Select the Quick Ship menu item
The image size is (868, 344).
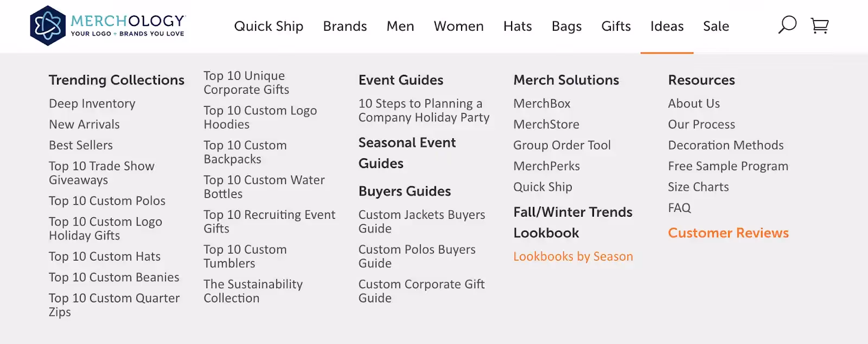[269, 26]
